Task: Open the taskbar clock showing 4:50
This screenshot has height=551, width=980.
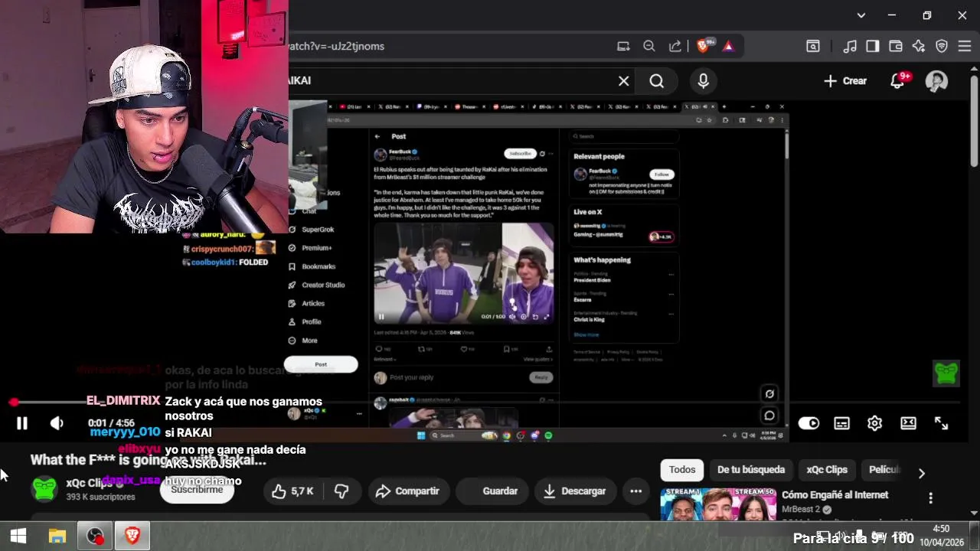Action: point(941,536)
